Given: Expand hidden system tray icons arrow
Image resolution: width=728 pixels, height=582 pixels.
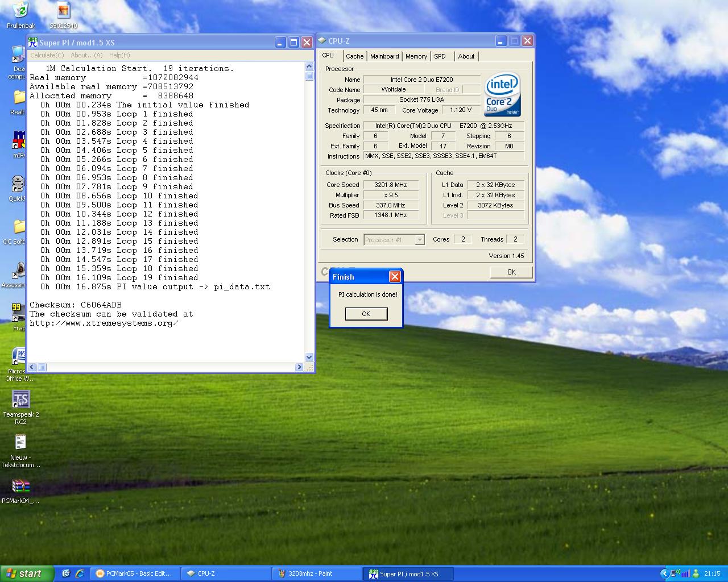Looking at the screenshot, I should coord(664,573).
